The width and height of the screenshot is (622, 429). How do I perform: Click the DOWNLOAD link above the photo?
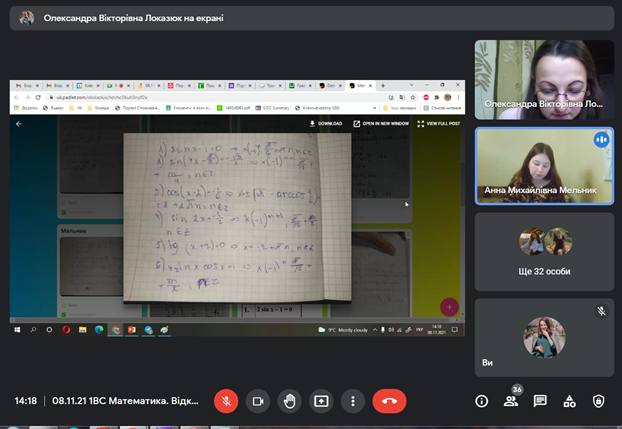[x=325, y=124]
